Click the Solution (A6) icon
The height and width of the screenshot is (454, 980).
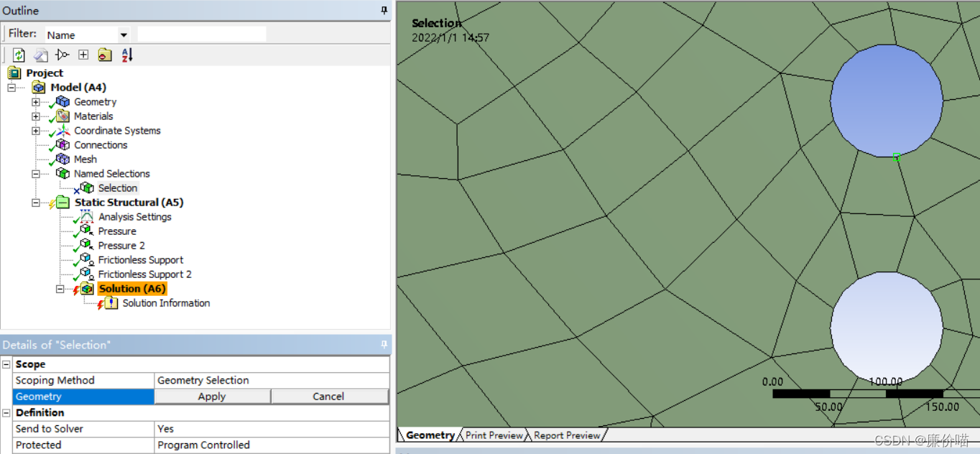[x=87, y=289]
